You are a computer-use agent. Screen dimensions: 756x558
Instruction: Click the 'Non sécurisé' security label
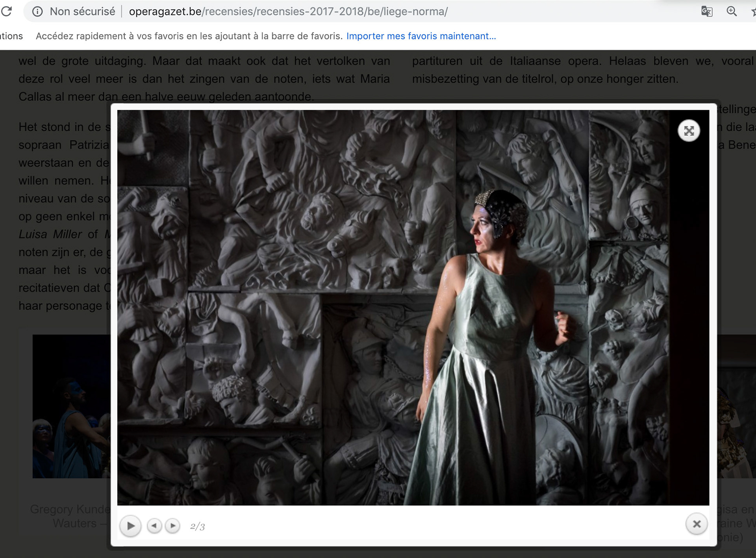click(x=82, y=11)
